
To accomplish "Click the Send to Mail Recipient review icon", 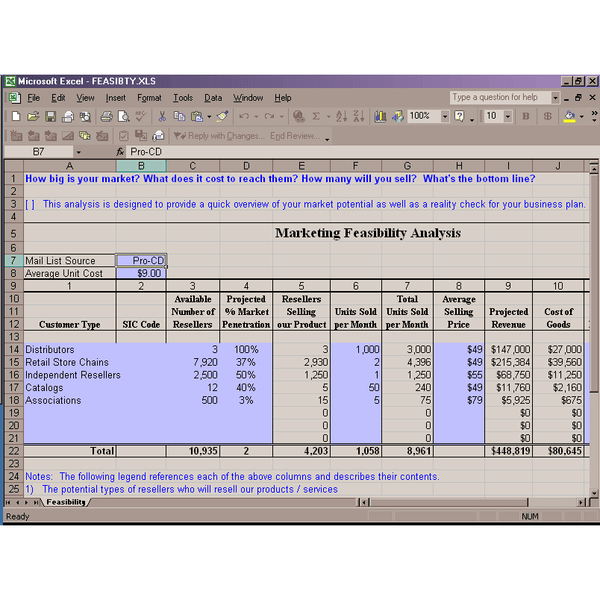I will click(x=158, y=135).
